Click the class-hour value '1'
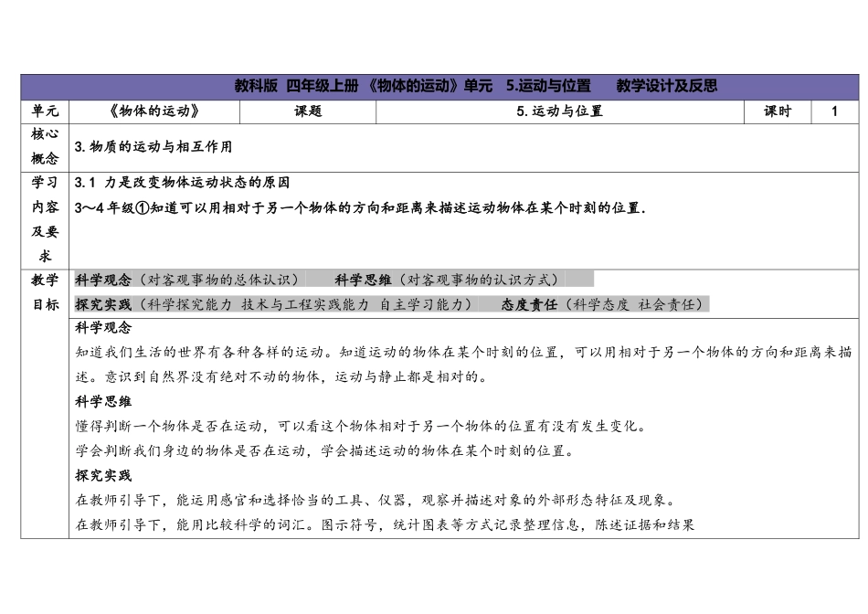The height and width of the screenshot is (614, 868). tap(835, 111)
